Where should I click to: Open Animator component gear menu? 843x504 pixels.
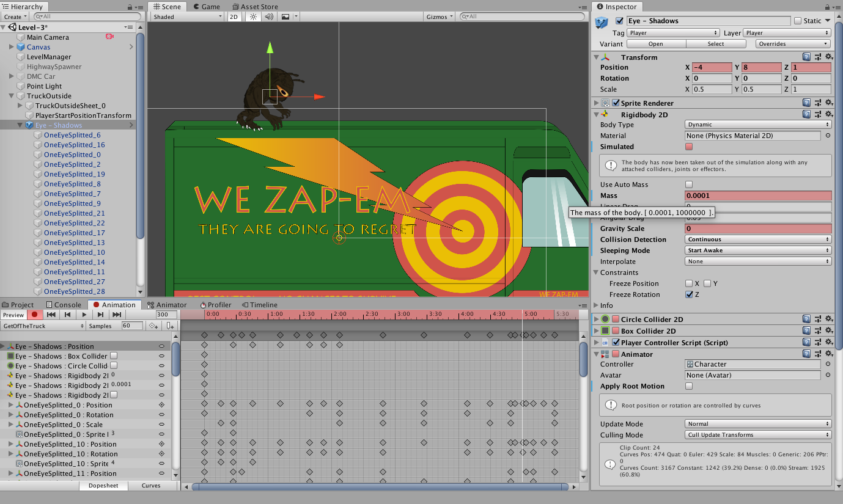[828, 354]
